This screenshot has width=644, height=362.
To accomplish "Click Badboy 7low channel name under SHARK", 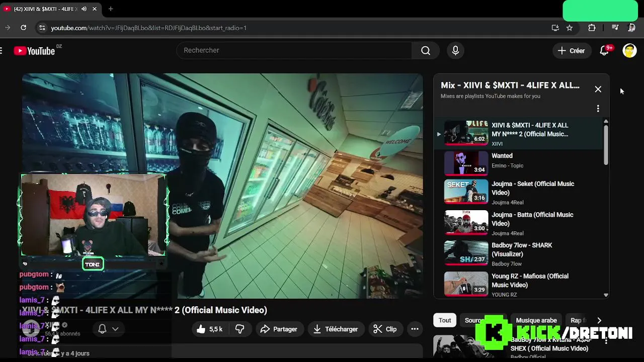I will coord(507,264).
